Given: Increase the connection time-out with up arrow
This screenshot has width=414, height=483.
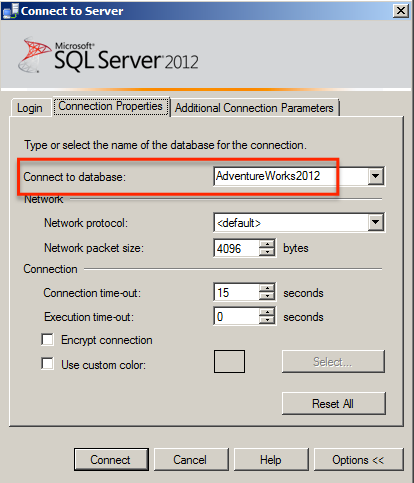Looking at the screenshot, I should click(267, 288).
